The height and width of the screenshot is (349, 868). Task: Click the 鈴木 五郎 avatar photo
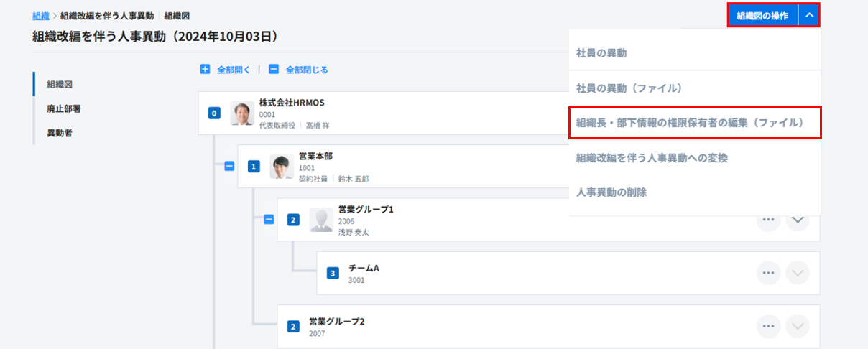282,167
